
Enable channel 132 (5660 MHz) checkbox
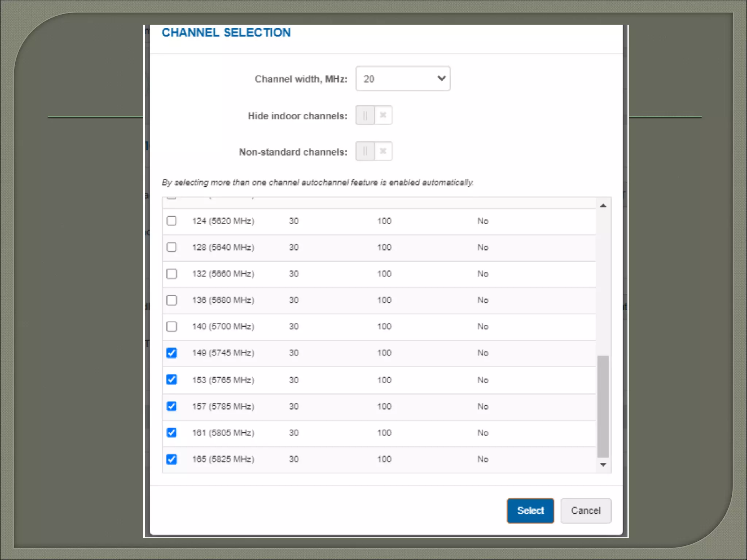[x=171, y=274]
